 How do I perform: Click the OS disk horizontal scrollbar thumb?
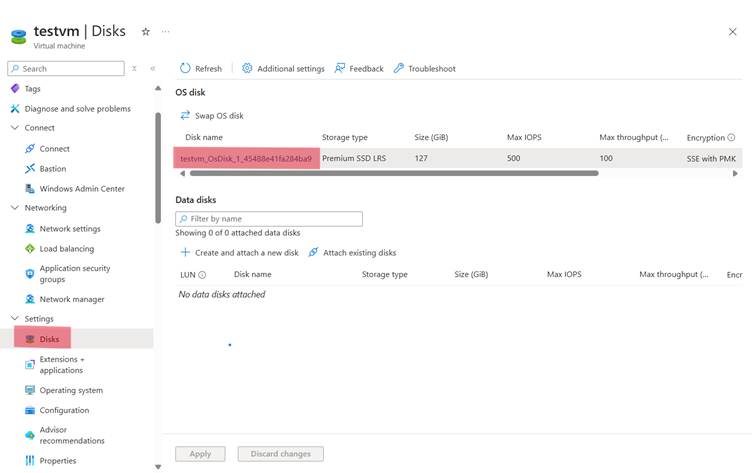[394, 174]
